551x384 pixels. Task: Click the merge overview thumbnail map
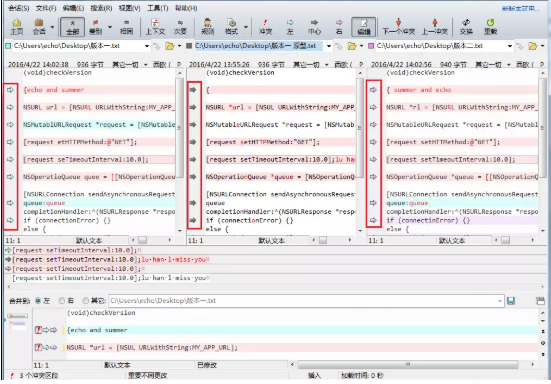click(18, 321)
